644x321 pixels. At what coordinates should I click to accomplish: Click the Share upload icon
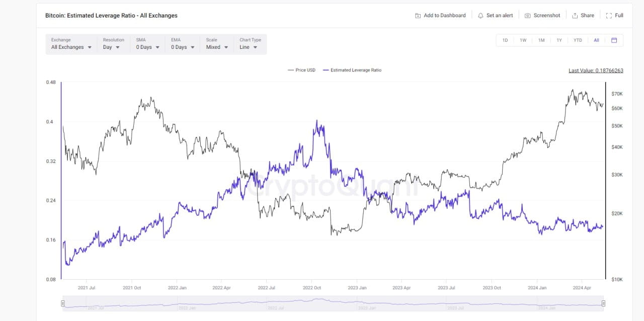tap(575, 16)
